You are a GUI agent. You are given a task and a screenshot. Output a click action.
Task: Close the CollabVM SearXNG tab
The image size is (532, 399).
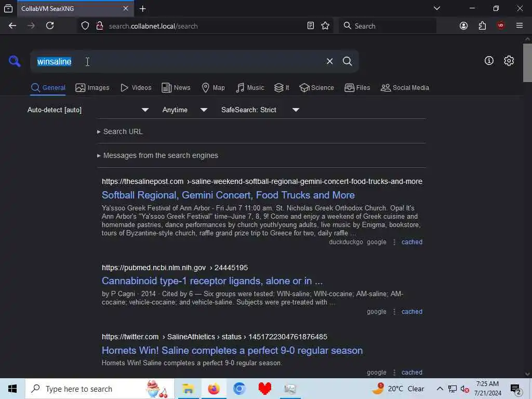[x=126, y=8]
